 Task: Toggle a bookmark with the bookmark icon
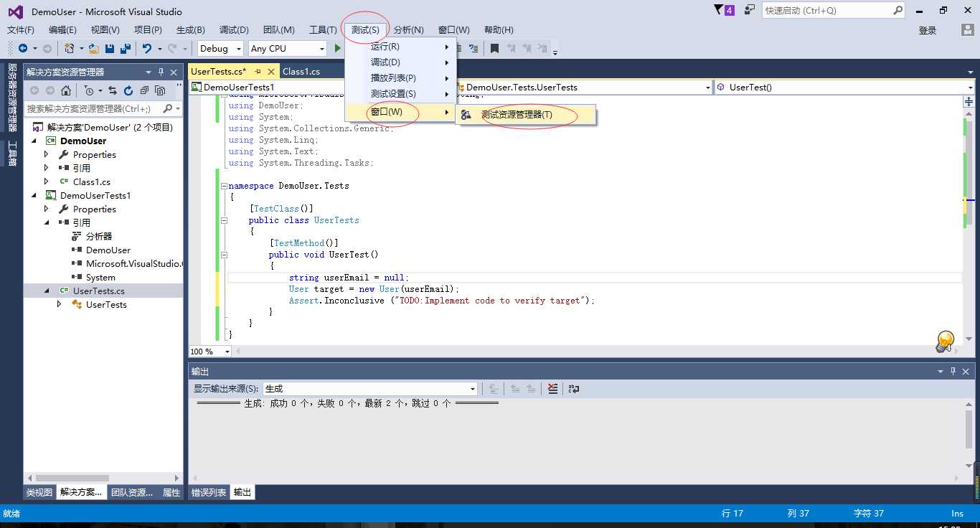(494, 49)
